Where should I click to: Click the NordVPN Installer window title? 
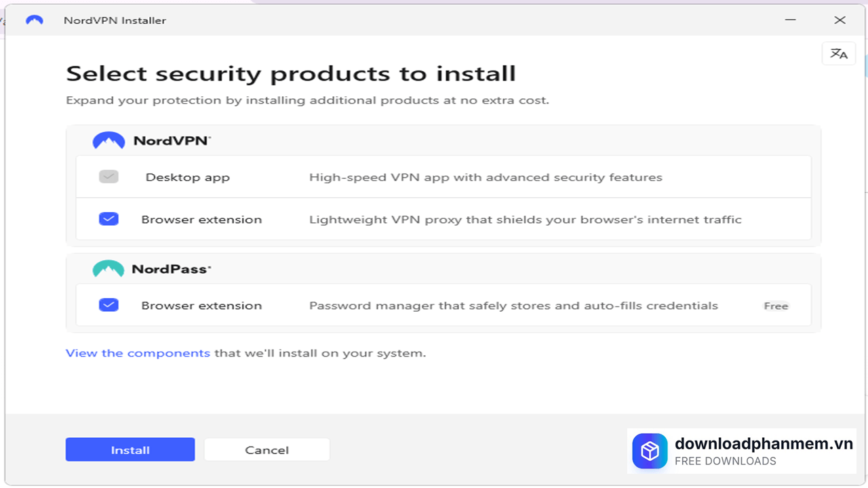(x=115, y=20)
